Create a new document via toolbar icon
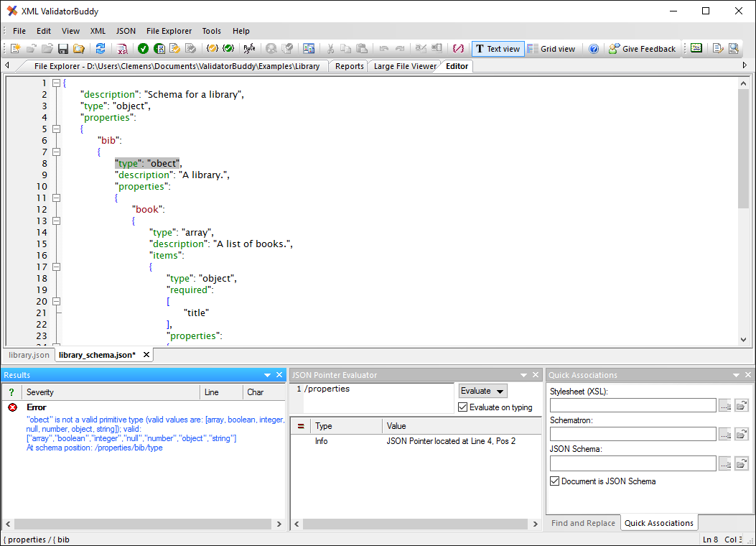This screenshot has height=546, width=756. (15, 48)
